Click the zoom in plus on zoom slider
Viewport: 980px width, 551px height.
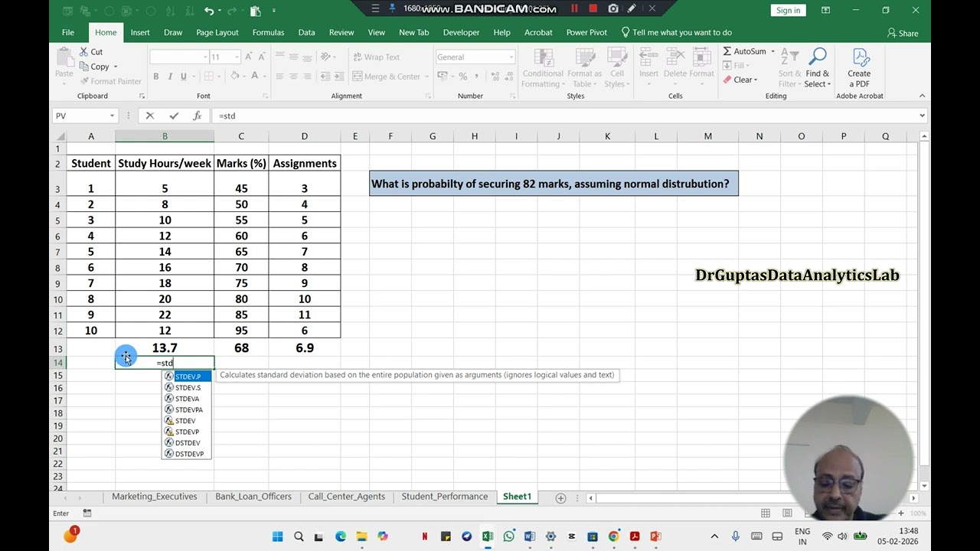point(900,513)
